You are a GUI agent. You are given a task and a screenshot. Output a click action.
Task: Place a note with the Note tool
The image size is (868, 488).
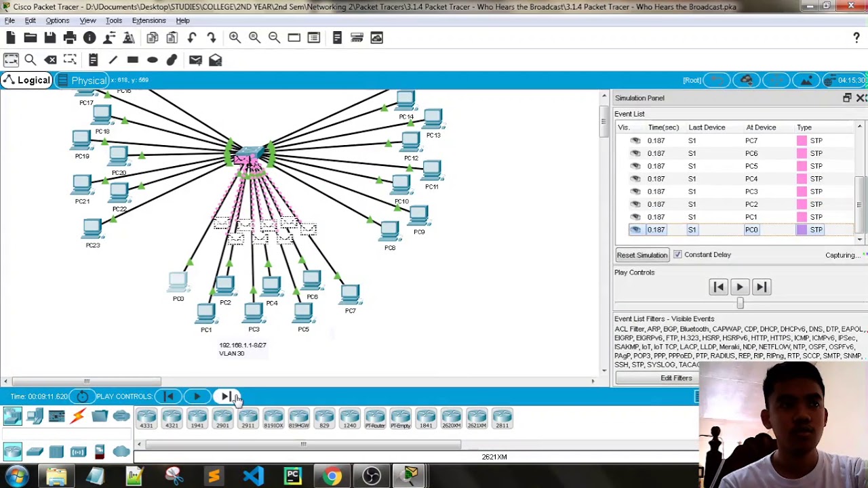pyautogui.click(x=94, y=60)
